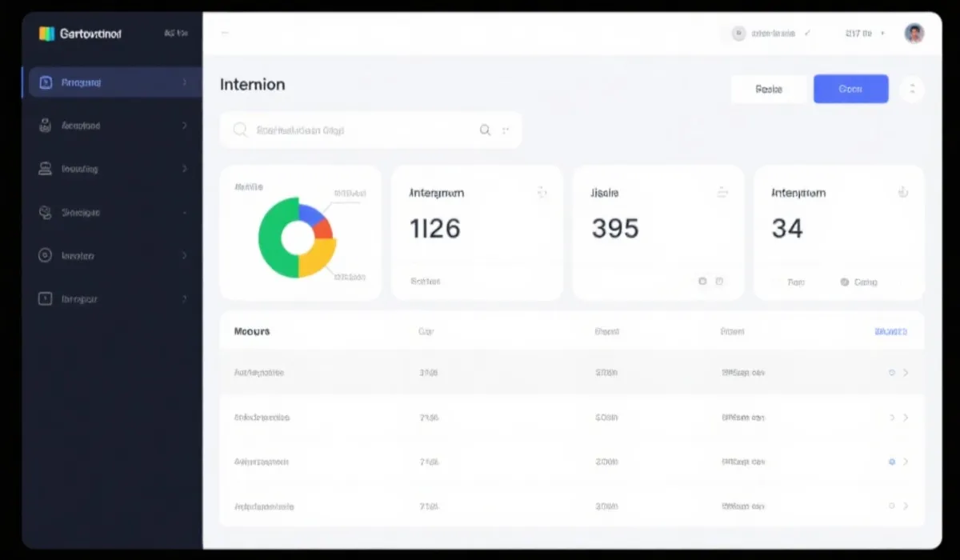
Task: Click the corner icon on the 395 card
Action: tap(722, 192)
